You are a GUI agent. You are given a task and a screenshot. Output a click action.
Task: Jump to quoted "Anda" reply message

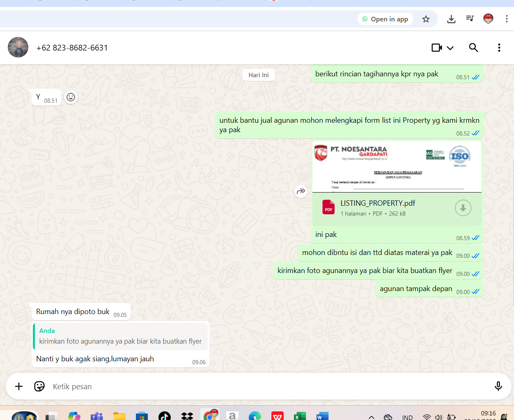pos(121,336)
